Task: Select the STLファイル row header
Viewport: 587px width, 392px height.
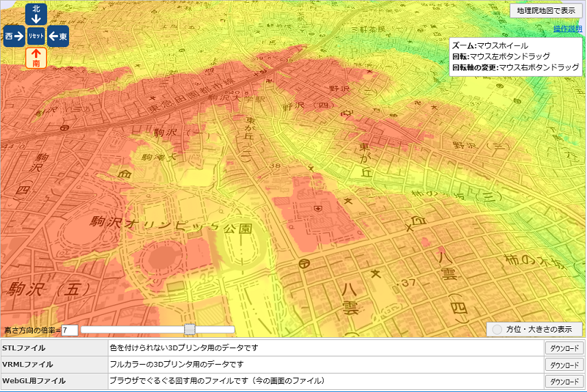Action: 54,348
